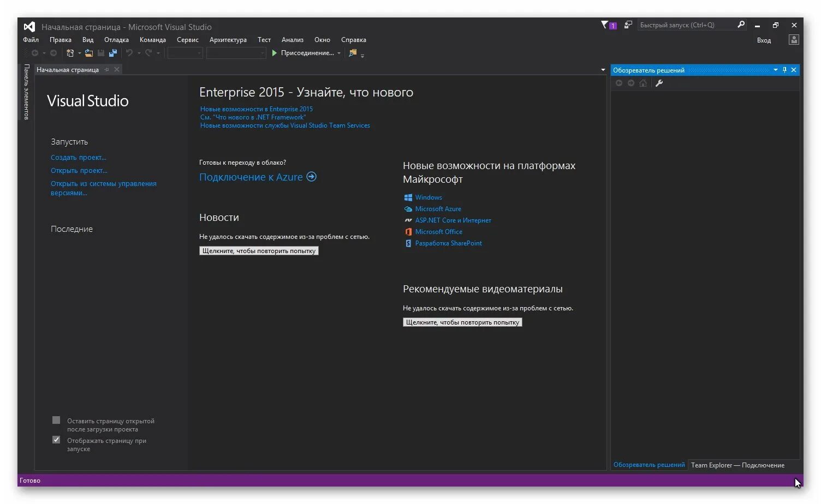Click the Navigate Forward toolbar arrow

click(53, 53)
